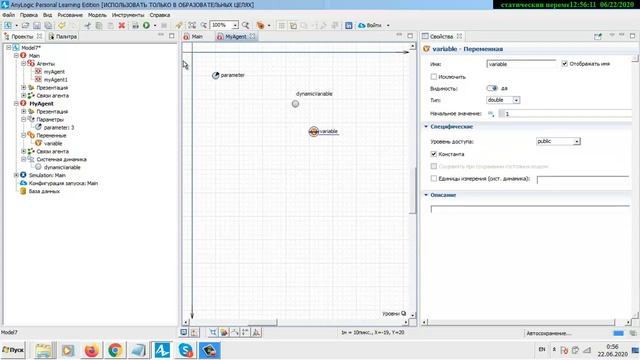Click the Copy toolbar icon
The image size is (640, 360).
pyautogui.click(x=99, y=25)
